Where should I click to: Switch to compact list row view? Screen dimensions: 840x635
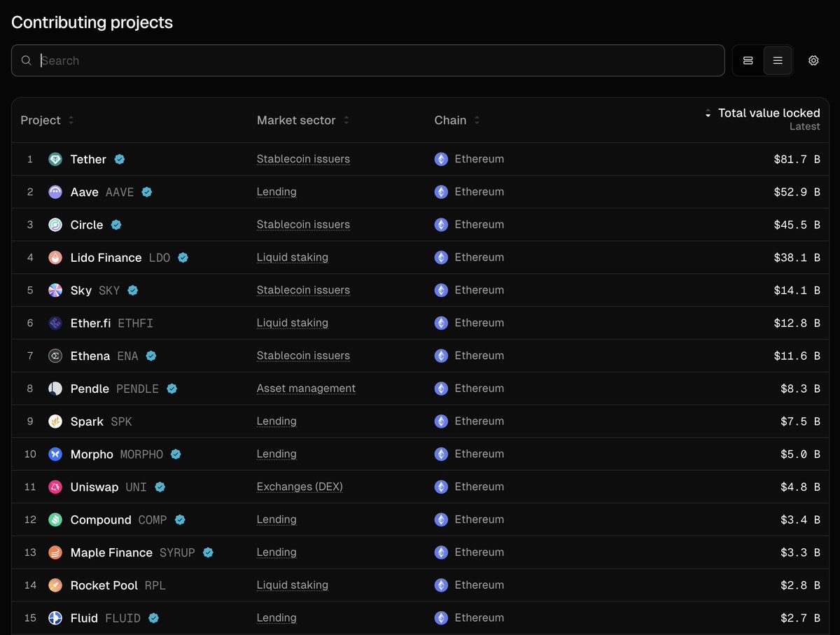click(778, 61)
